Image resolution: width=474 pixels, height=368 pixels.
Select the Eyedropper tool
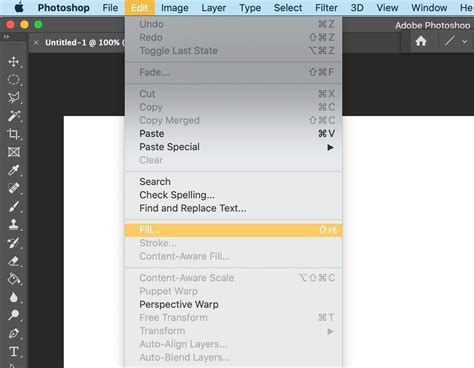pos(14,170)
